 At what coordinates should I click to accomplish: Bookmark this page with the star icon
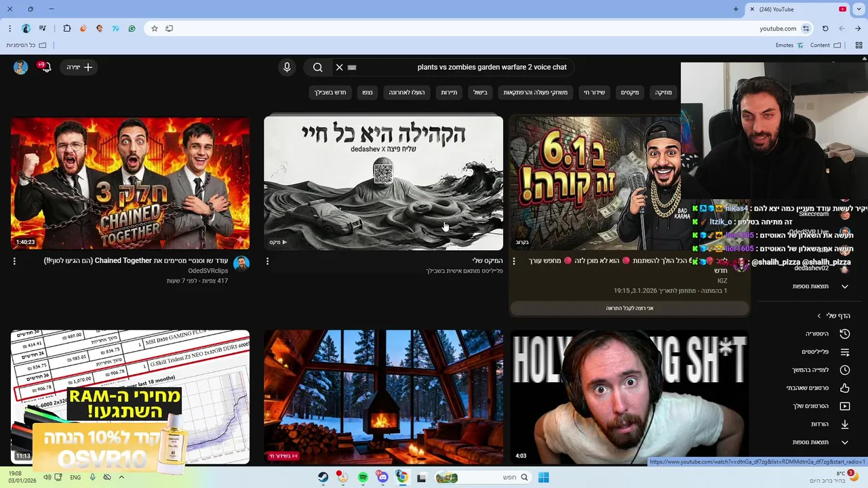(155, 28)
